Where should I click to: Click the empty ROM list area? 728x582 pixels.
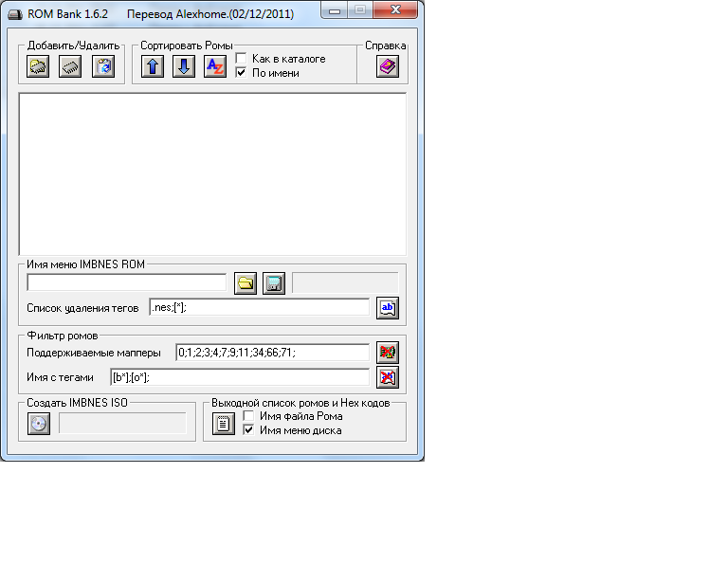point(212,174)
